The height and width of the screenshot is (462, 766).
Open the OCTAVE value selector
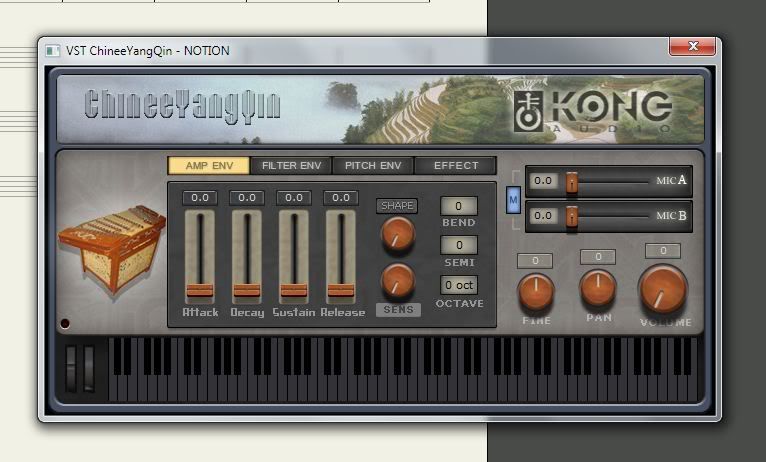(459, 285)
